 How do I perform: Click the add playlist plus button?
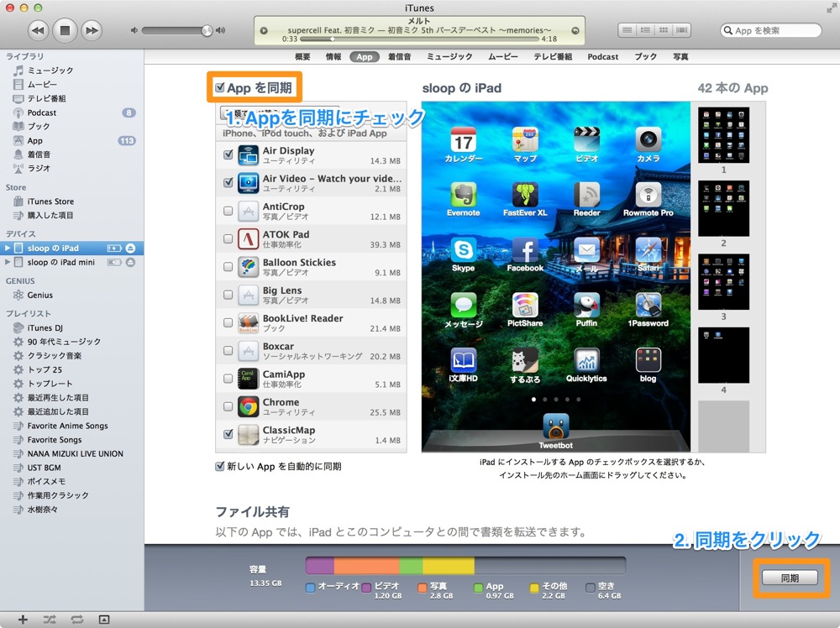pyautogui.click(x=23, y=620)
